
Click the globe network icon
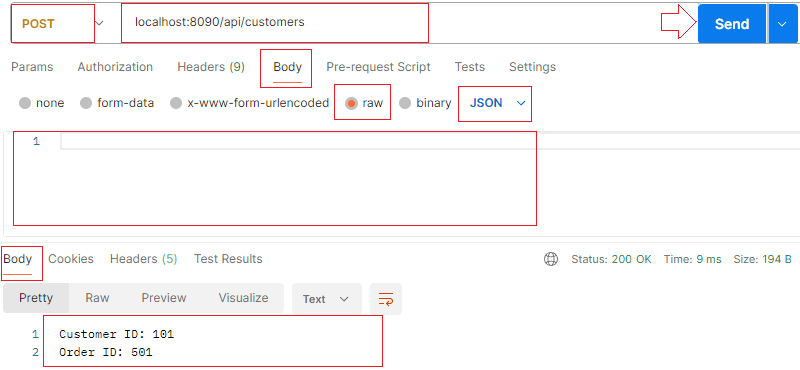[551, 259]
